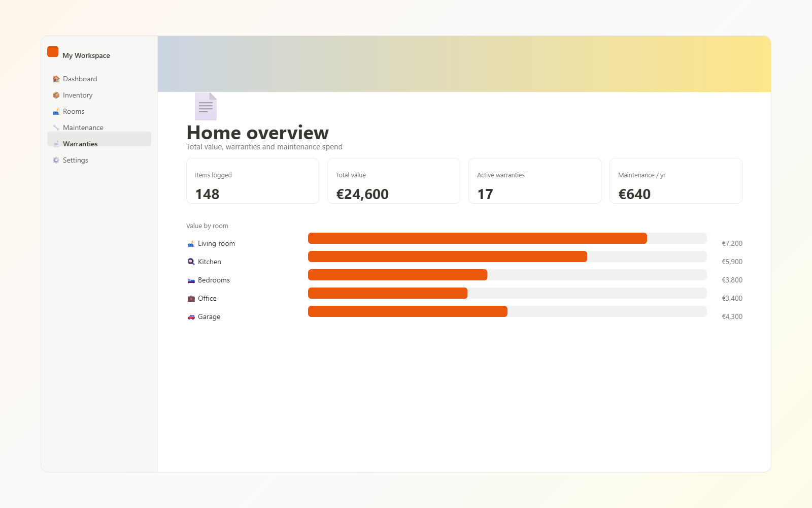Click the Bedrooms bed icon
The width and height of the screenshot is (812, 508).
[191, 280]
